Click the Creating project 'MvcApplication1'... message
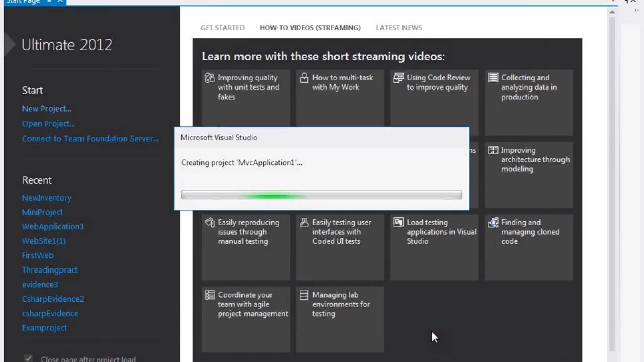644x362 pixels. click(x=242, y=163)
